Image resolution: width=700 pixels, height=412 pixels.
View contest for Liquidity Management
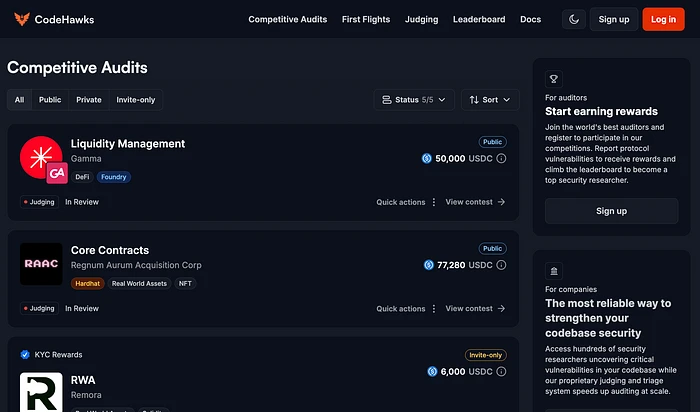(x=475, y=201)
